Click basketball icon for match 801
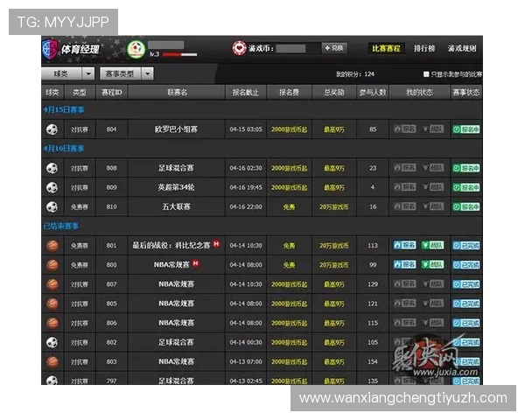 click(x=52, y=246)
